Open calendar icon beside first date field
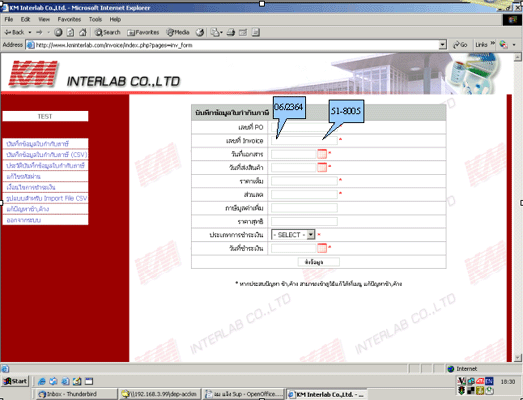Image resolution: width=523 pixels, height=400 pixels. coord(322,154)
